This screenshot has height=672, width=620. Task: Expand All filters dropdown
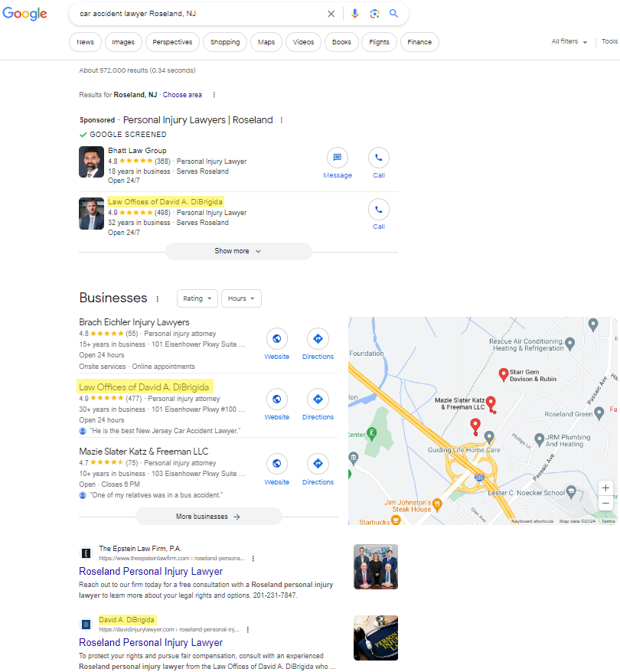point(569,41)
